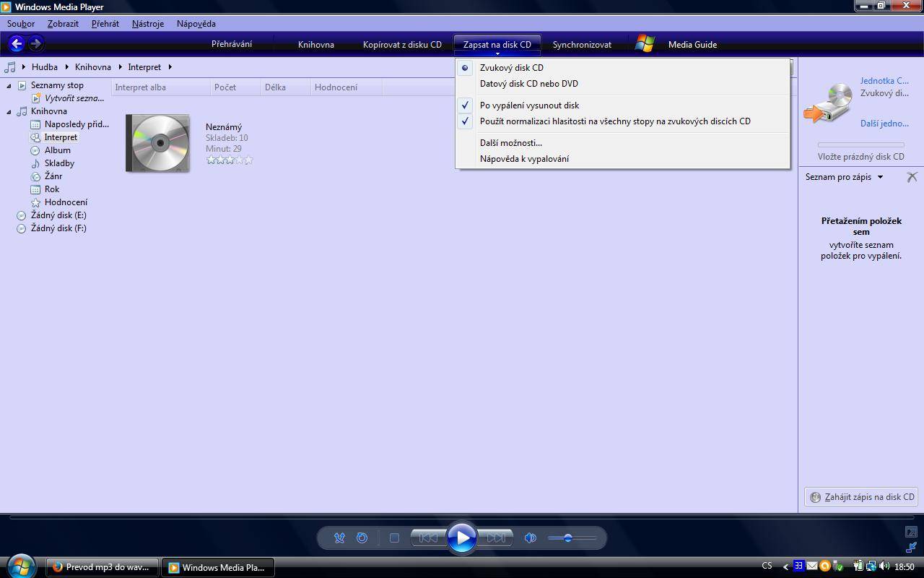
Task: Click the playback seek bar
Action: (462, 517)
